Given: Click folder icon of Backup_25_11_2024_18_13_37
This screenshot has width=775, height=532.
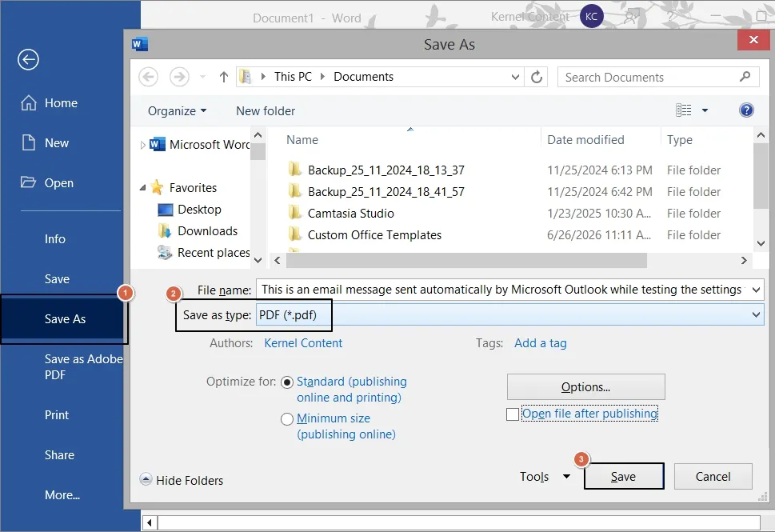Looking at the screenshot, I should (294, 170).
